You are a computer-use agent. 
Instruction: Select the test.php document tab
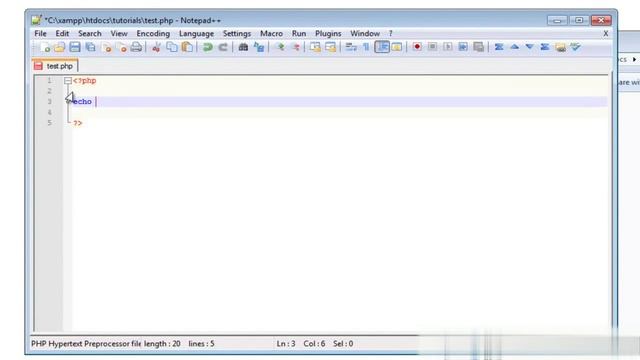[55, 66]
